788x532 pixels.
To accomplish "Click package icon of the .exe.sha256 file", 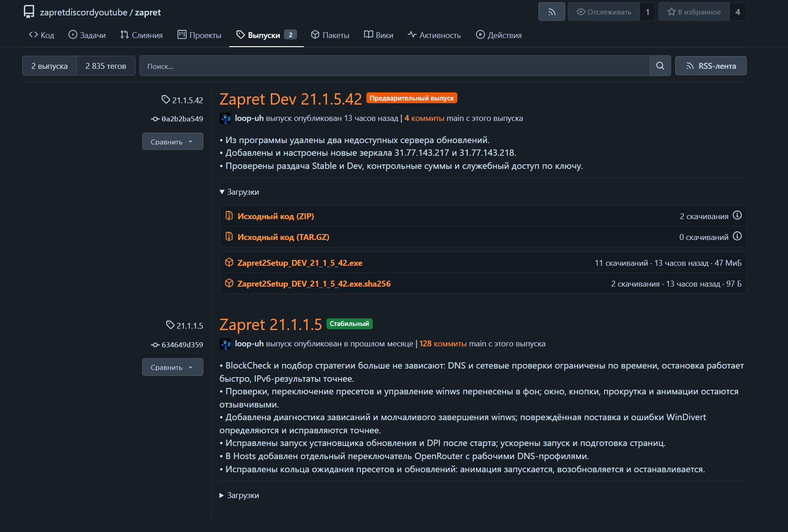I will tap(229, 283).
